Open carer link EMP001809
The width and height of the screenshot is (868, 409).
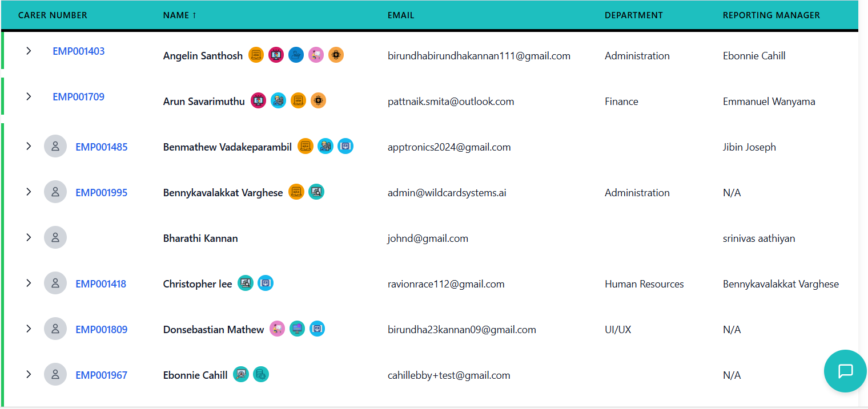click(x=102, y=330)
